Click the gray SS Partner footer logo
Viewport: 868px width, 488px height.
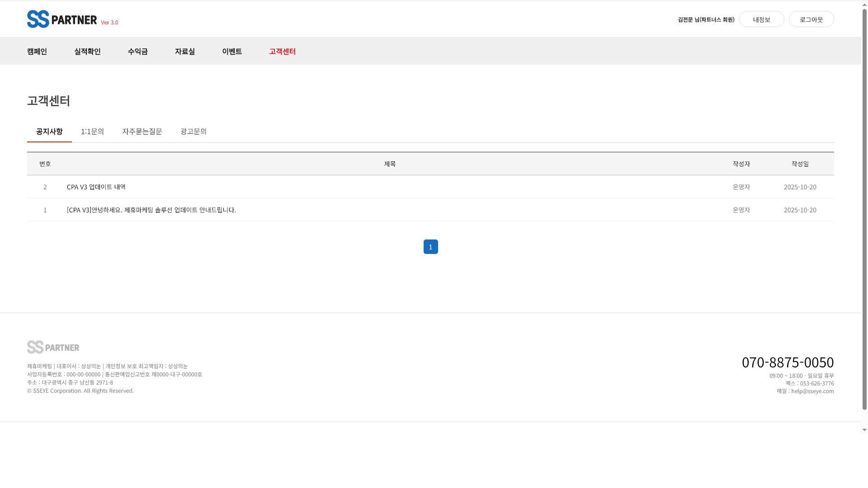(53, 347)
